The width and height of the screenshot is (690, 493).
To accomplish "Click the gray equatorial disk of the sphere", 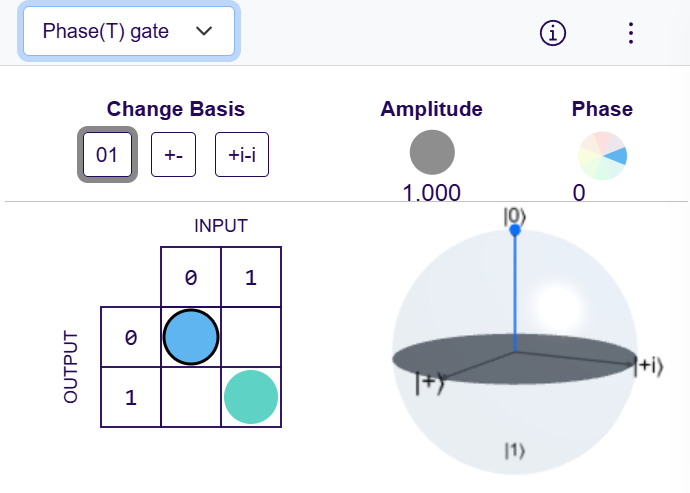I will click(x=470, y=350).
